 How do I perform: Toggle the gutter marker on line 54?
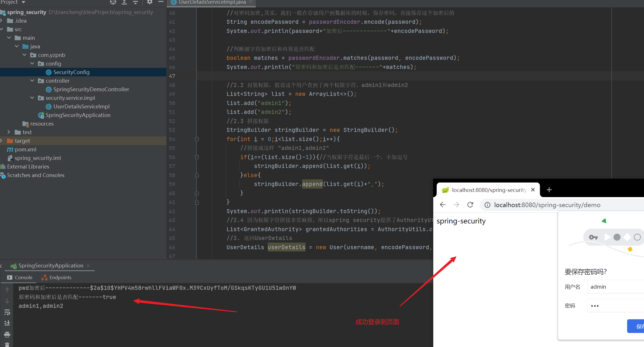coord(196,139)
